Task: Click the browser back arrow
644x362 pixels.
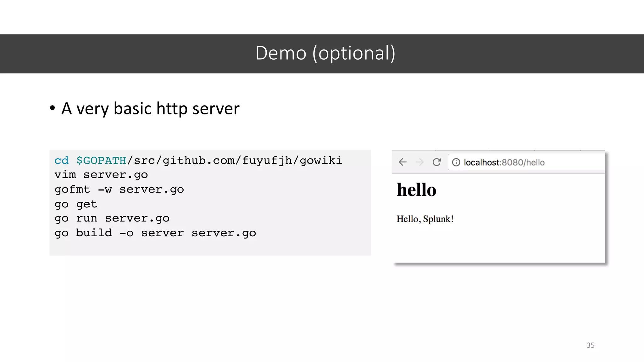Action: pyautogui.click(x=402, y=162)
